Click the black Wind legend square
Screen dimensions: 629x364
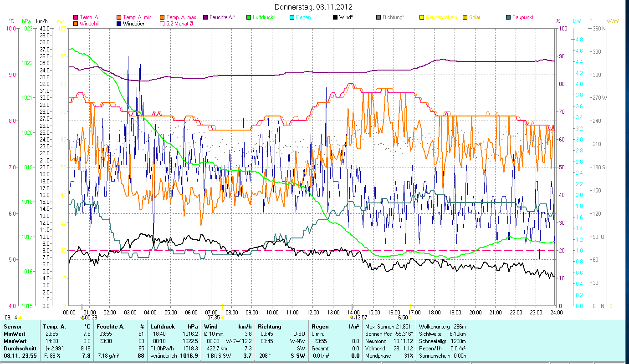click(x=335, y=17)
